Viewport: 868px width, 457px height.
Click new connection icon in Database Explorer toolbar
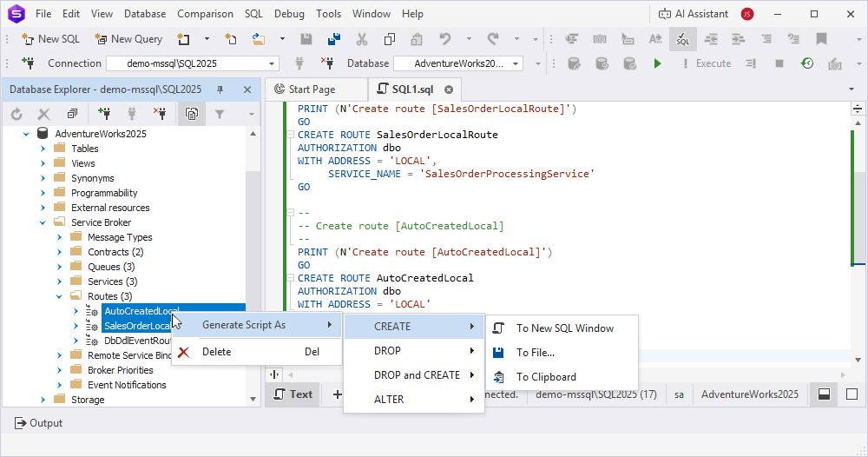coord(104,114)
